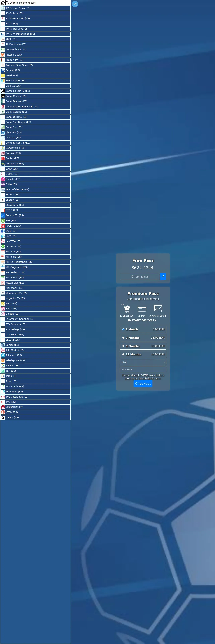This screenshot has width=215, height=644.
Task: Click the FDF channel logo
Action: point(3,221)
